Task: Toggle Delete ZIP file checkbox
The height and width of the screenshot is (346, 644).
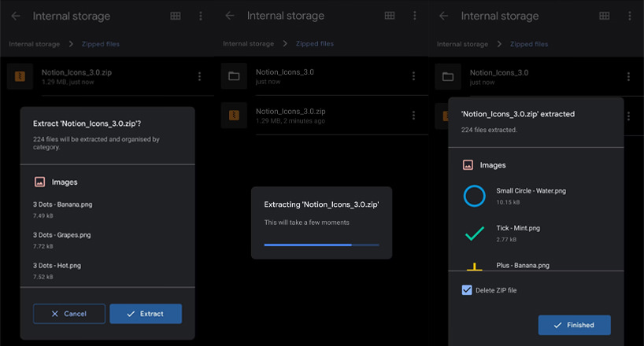Action: 467,290
